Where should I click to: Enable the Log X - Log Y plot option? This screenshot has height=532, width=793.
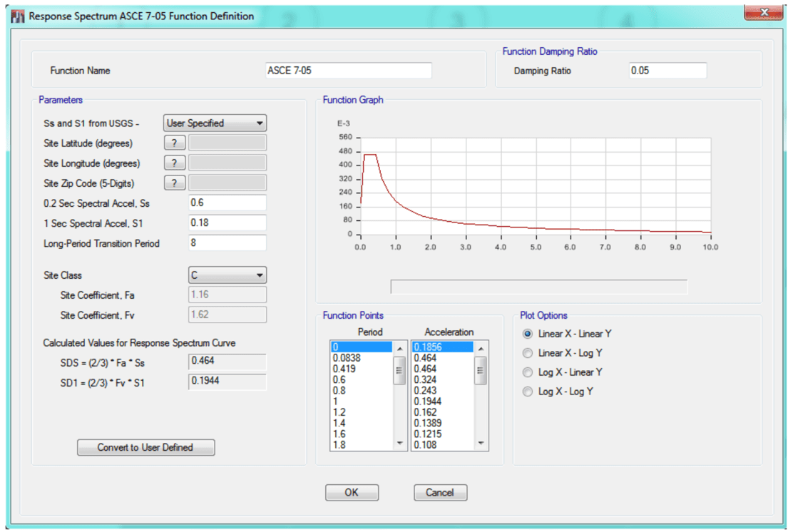526,391
